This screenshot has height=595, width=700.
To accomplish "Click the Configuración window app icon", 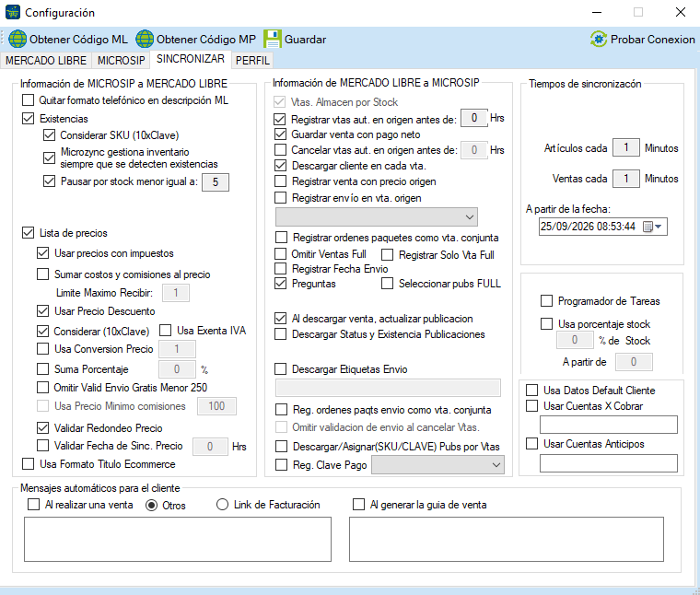I will 13,12.
